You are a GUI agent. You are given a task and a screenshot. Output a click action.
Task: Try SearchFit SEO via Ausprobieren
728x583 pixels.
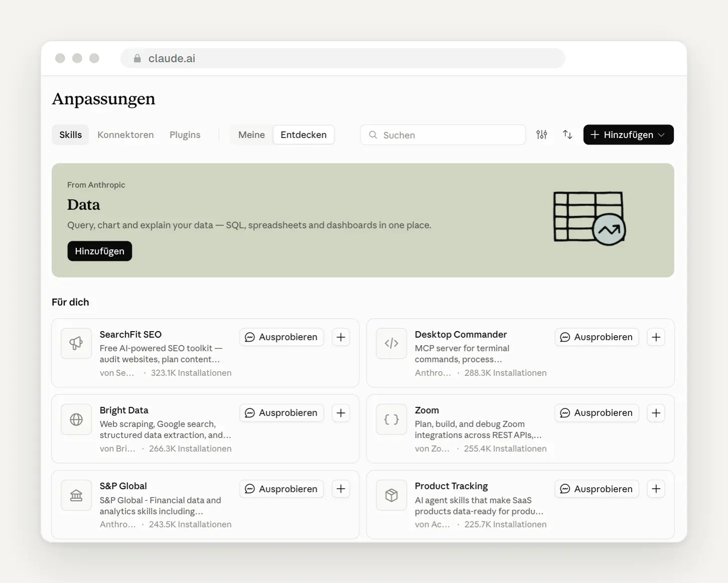[281, 337]
